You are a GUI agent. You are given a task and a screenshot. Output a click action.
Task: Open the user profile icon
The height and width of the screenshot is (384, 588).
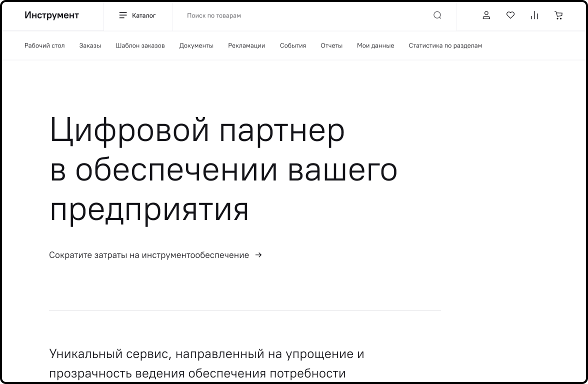[486, 15]
